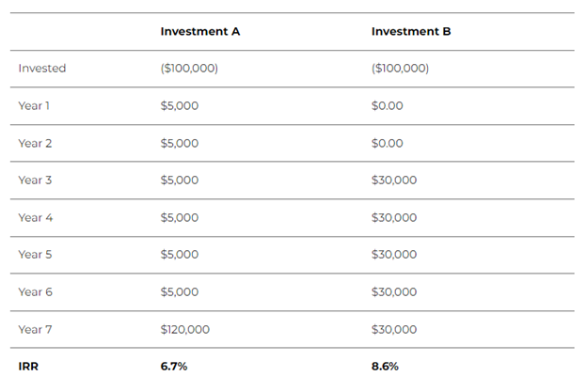Select Investment B's $30,000 Year 3 value
Viewport: 587px width, 392px height.
pyautogui.click(x=393, y=180)
